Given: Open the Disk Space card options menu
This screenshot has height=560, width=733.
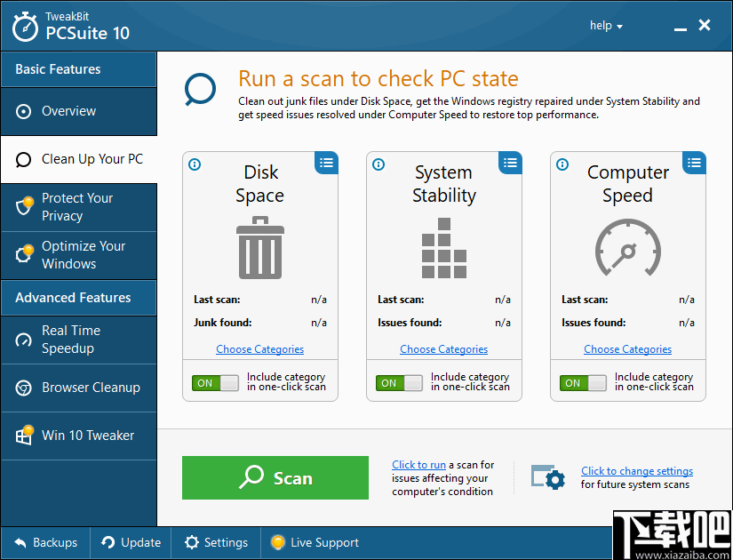Looking at the screenshot, I should [326, 163].
